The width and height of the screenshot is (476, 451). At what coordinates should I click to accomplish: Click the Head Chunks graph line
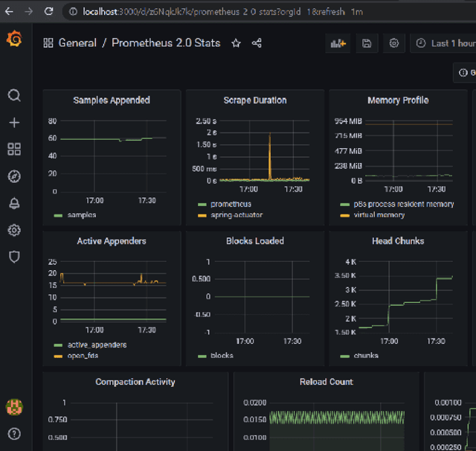click(x=405, y=303)
